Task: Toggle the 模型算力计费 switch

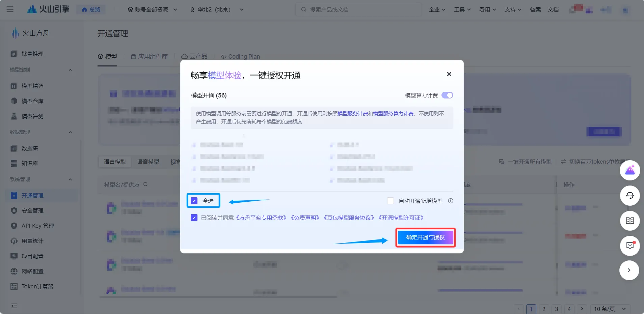Action: point(447,95)
